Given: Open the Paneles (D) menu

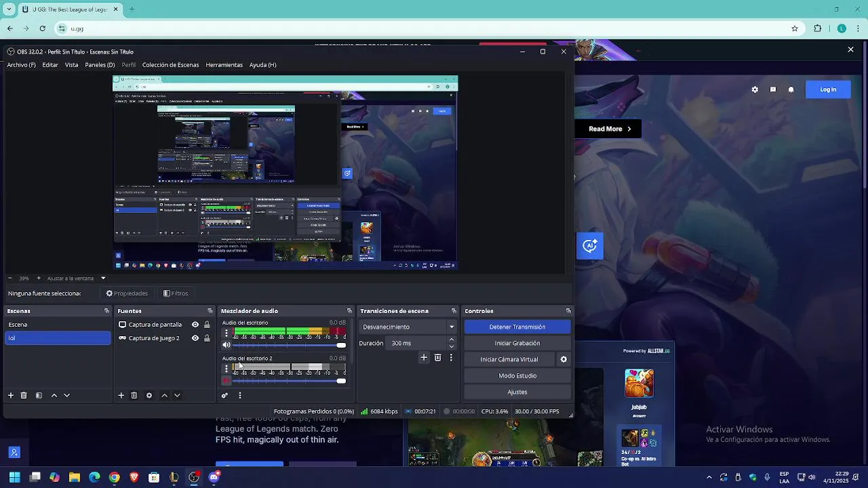Looking at the screenshot, I should pos(100,65).
